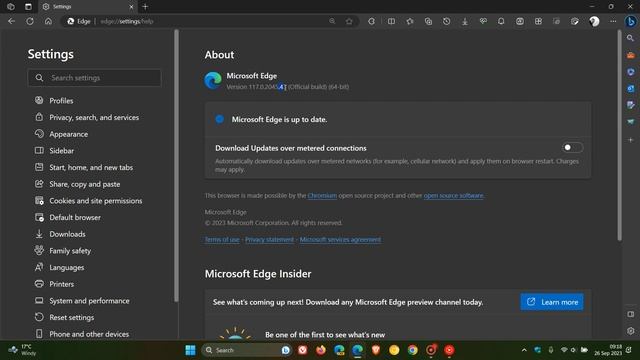This screenshot has width=640, height=360.
Task: Open the Profiles settings section
Action: pyautogui.click(x=61, y=100)
